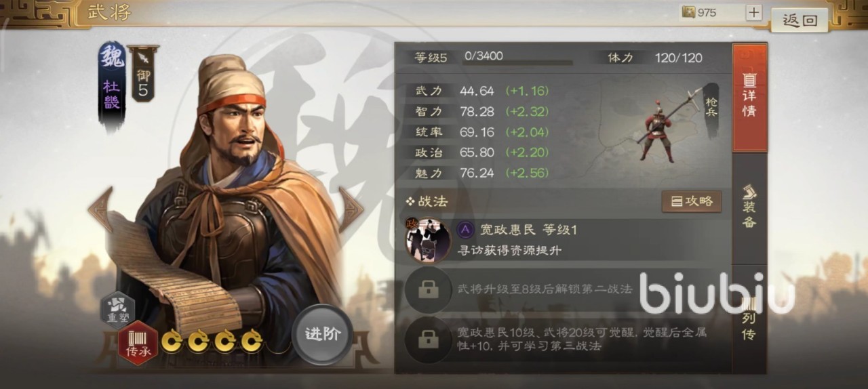The width and height of the screenshot is (868, 389).
Task: Click the locked second skill slot icon
Action: click(428, 289)
